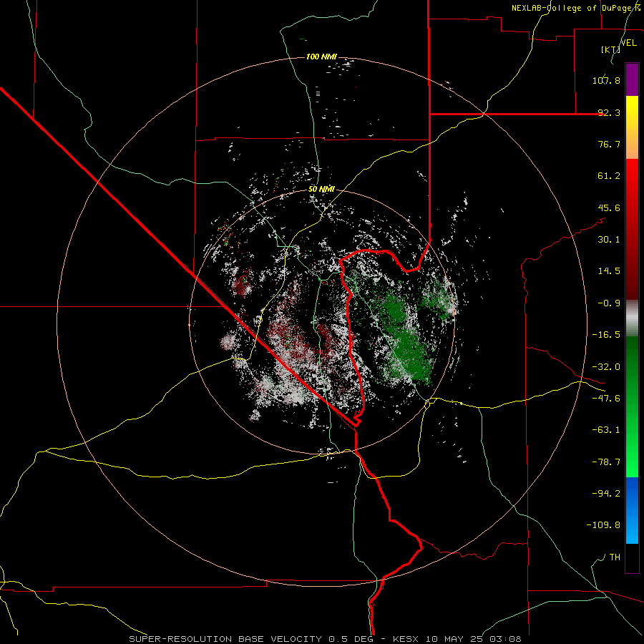This screenshot has width=644, height=644.
Task: Click the 14.5 legend value
Action: pos(609,271)
